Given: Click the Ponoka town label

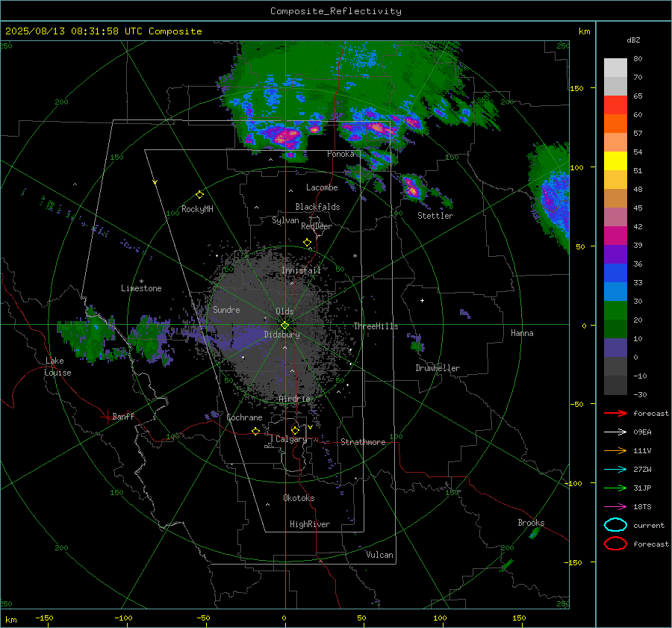Looking at the screenshot, I should [340, 154].
